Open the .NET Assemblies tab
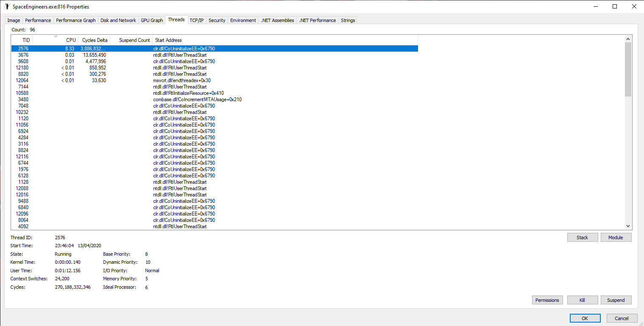 pos(277,20)
